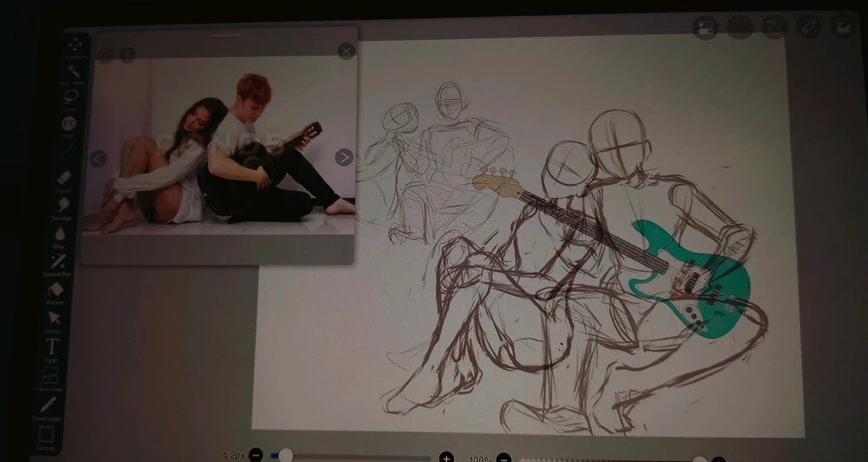Image resolution: width=868 pixels, height=462 pixels.
Task: Select the Brush tool
Action: 66,150
